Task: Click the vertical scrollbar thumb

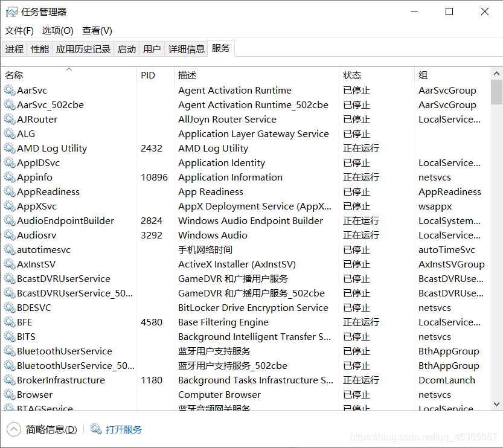Action: [x=496, y=92]
